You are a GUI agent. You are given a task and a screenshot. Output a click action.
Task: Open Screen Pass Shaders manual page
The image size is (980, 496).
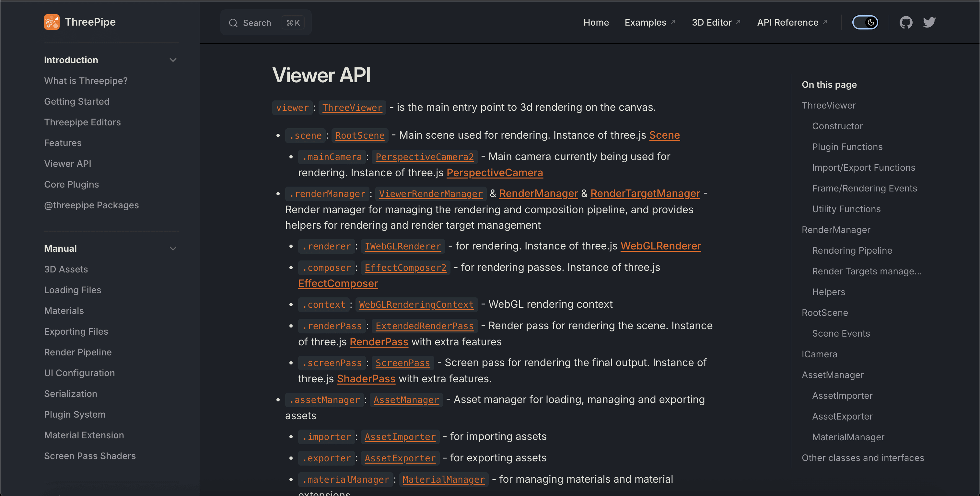point(90,456)
